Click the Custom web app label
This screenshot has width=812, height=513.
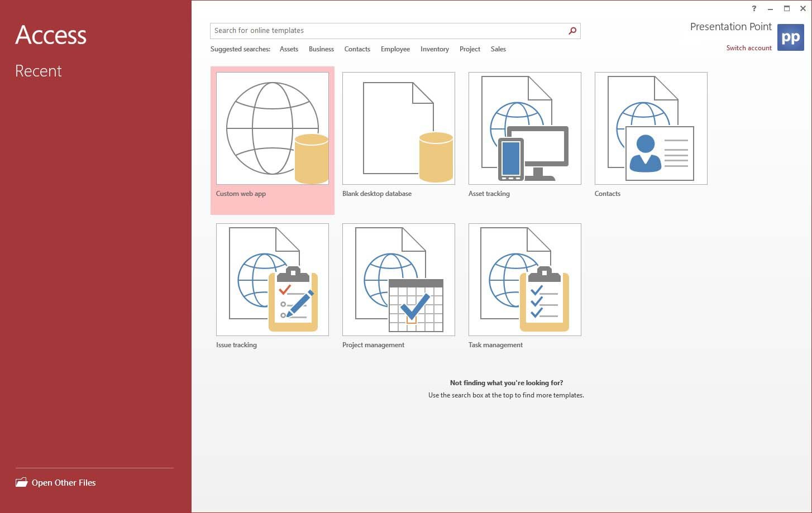click(241, 194)
